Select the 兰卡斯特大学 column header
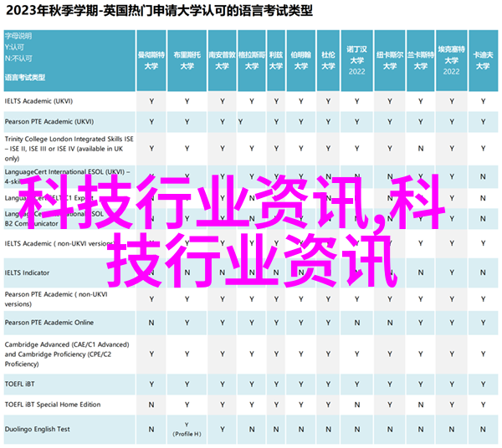 pyautogui.click(x=420, y=60)
